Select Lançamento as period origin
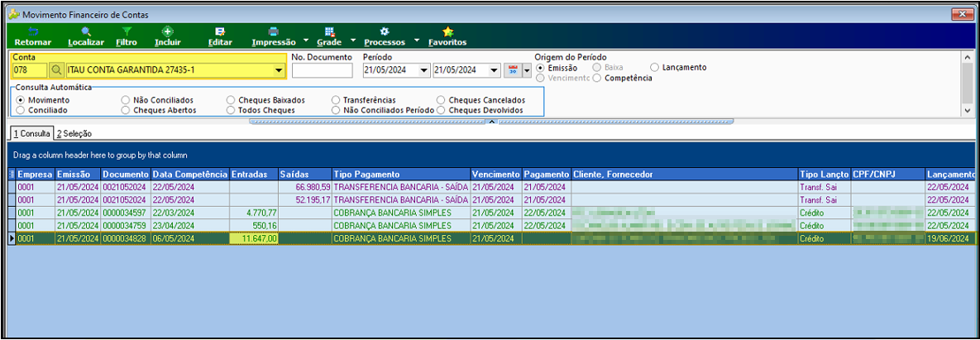 click(x=654, y=67)
